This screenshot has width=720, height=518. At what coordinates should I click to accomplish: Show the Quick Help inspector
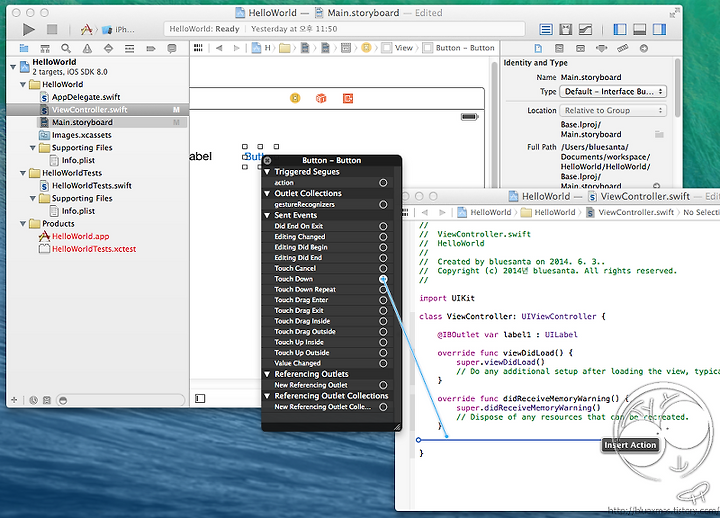[x=559, y=48]
